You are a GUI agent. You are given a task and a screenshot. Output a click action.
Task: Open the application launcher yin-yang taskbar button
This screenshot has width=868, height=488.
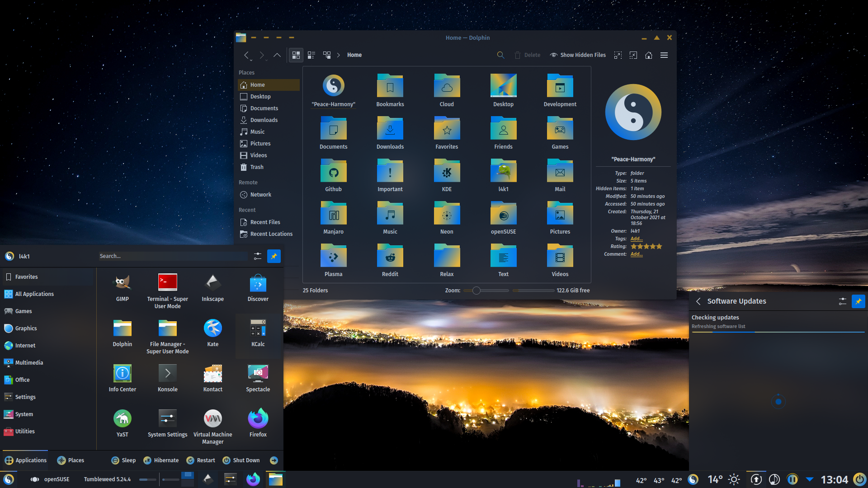pyautogui.click(x=9, y=479)
